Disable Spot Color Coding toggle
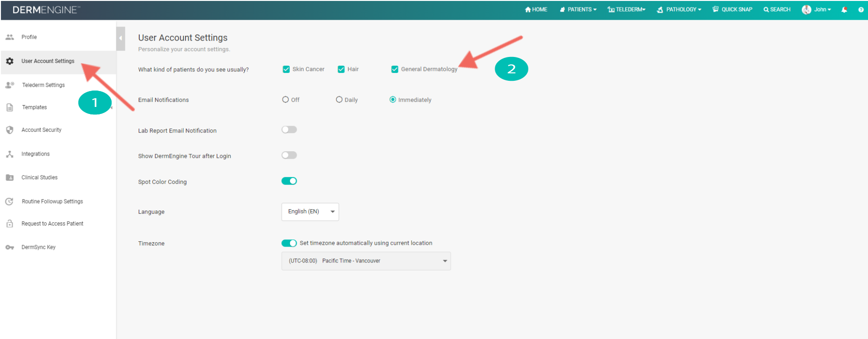The height and width of the screenshot is (339, 868). pos(289,181)
